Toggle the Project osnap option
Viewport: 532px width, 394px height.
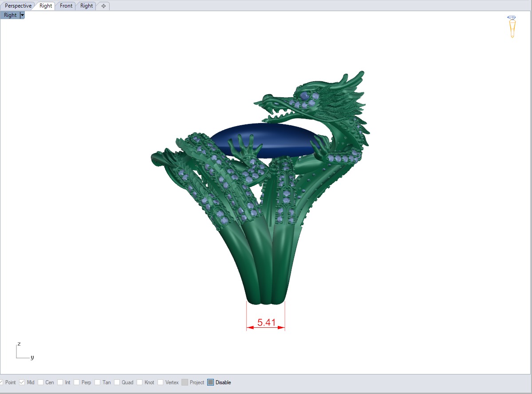(185, 382)
